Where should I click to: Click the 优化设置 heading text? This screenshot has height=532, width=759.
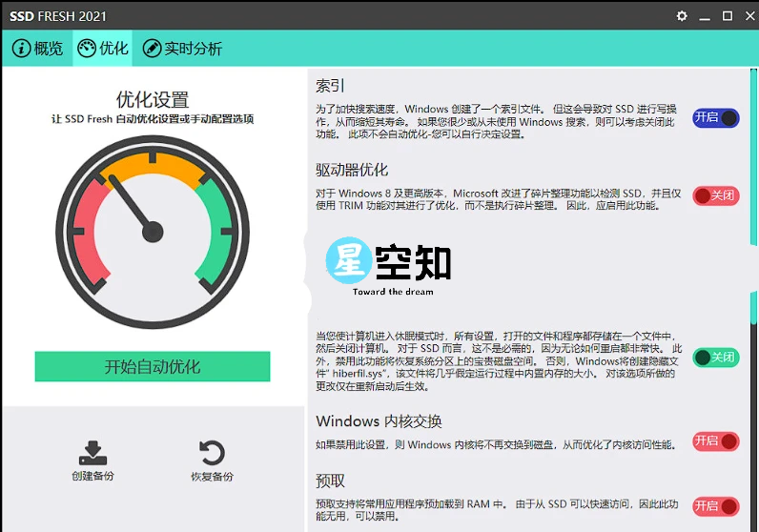tap(153, 99)
